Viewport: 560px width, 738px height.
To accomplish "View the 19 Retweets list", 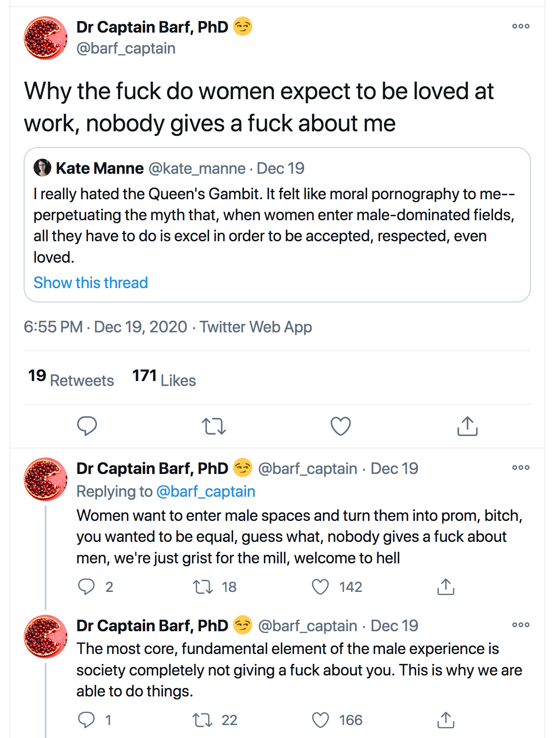I will pyautogui.click(x=71, y=378).
